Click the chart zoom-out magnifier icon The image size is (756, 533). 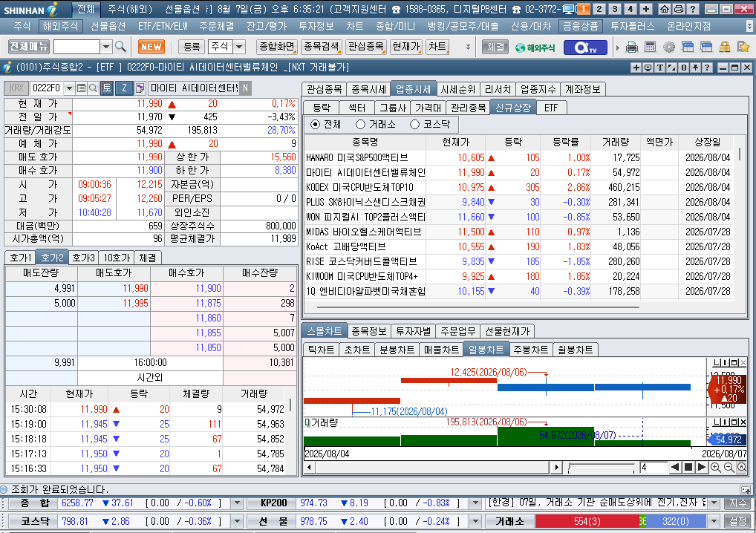tap(729, 467)
